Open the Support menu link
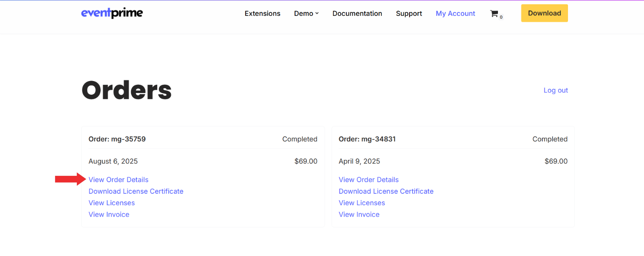 click(x=409, y=14)
